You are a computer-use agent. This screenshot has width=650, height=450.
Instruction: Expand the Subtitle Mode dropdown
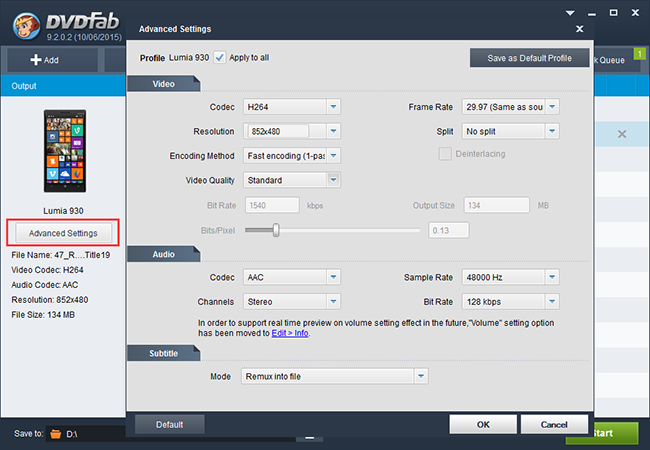[421, 376]
